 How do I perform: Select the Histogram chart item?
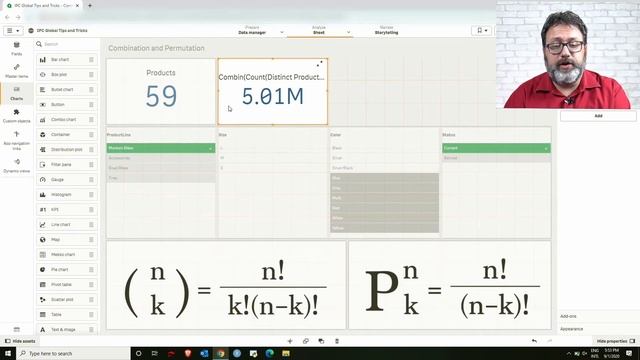click(x=67, y=195)
